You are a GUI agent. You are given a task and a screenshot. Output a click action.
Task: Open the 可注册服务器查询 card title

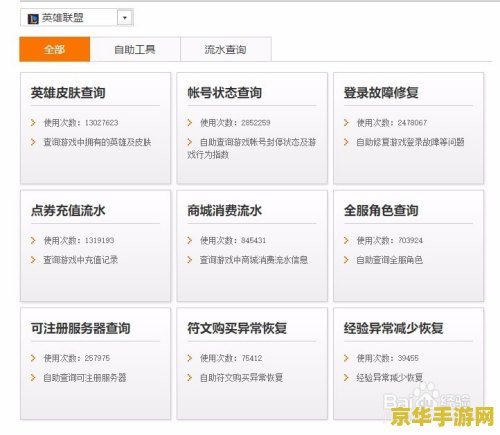[81, 328]
